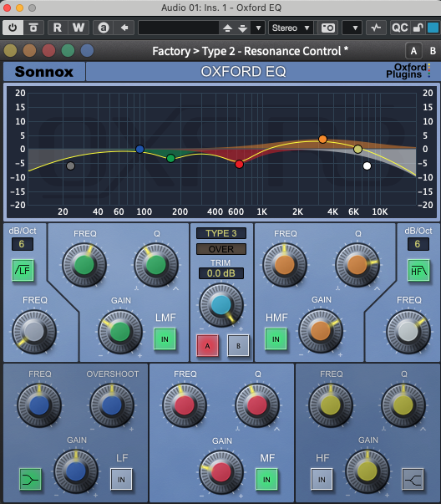
Task: Click the empty preset name field
Action: pos(179,28)
